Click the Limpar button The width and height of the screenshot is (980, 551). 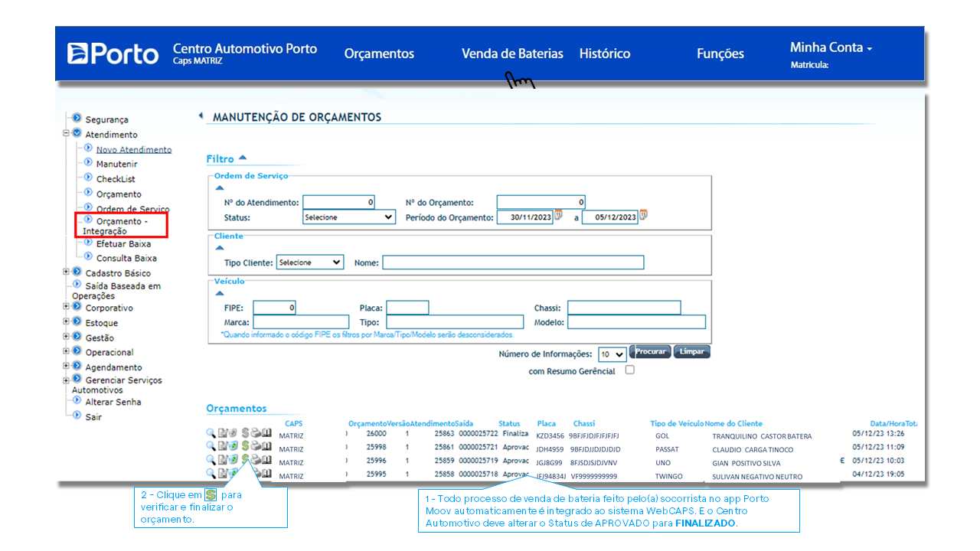(692, 351)
